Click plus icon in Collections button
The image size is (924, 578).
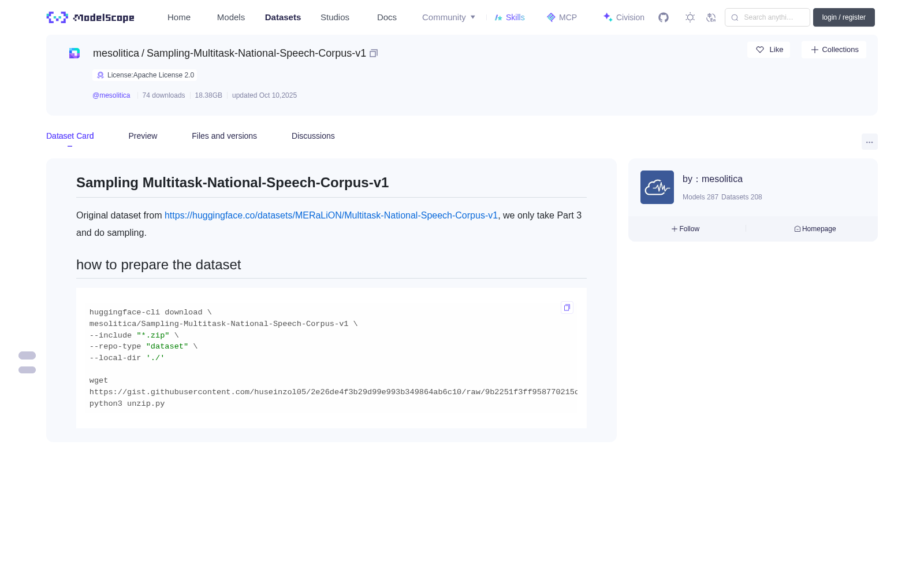point(815,50)
